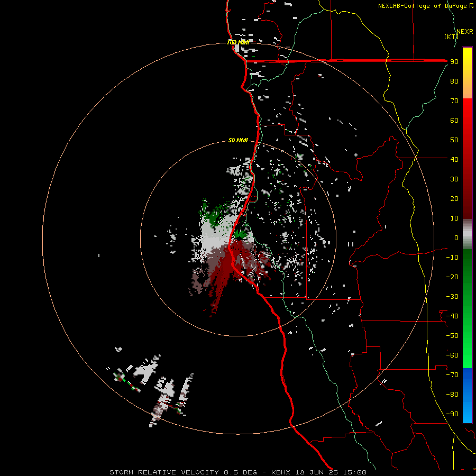Click the 80 value on velocity scale
Viewport: 476px width, 476px height.
454,81
